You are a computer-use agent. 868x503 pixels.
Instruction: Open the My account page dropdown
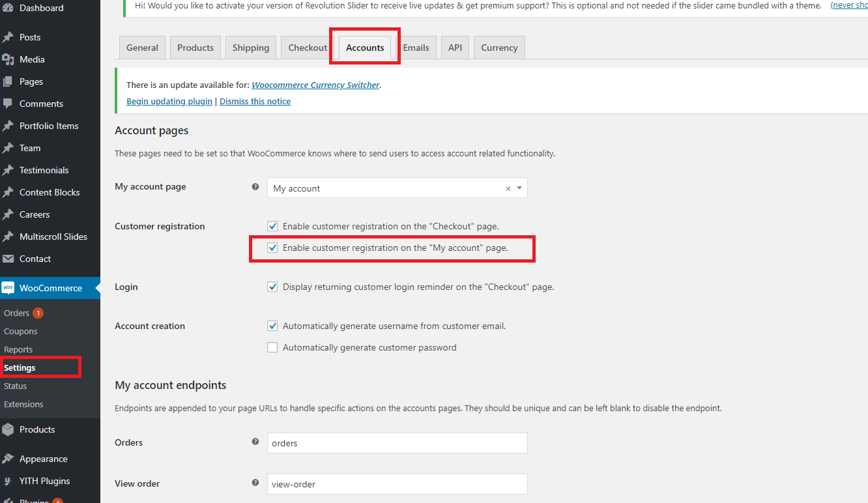[x=398, y=188]
